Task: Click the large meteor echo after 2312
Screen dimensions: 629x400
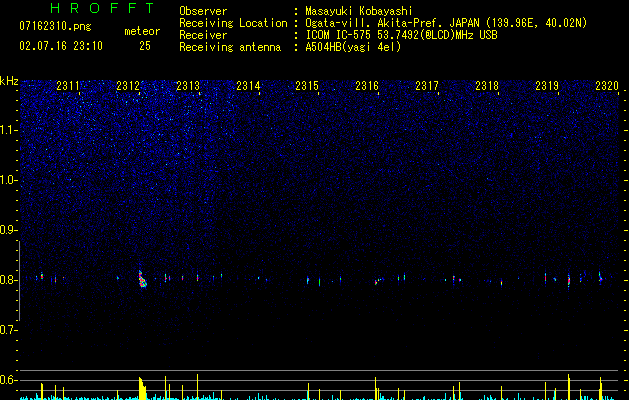Action: [x=142, y=279]
